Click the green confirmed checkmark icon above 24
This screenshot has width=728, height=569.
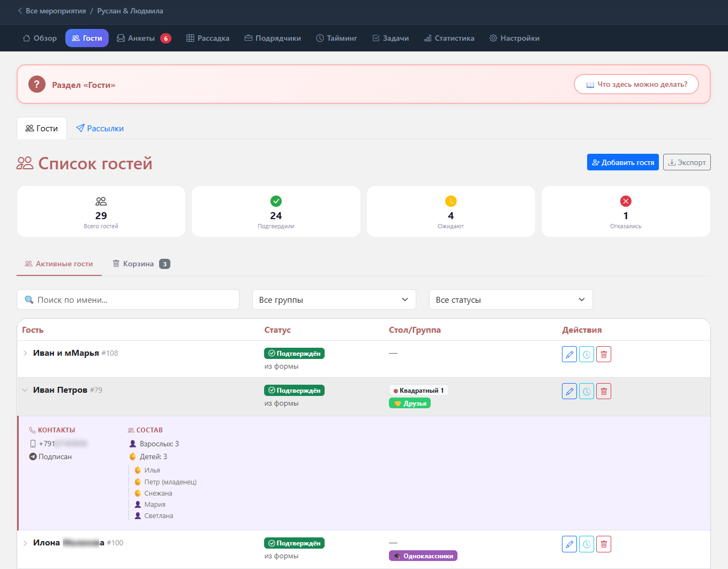click(276, 201)
